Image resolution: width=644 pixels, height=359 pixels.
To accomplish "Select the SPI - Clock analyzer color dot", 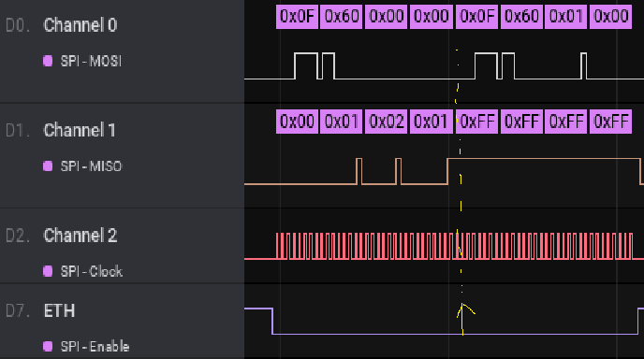I will (x=48, y=271).
